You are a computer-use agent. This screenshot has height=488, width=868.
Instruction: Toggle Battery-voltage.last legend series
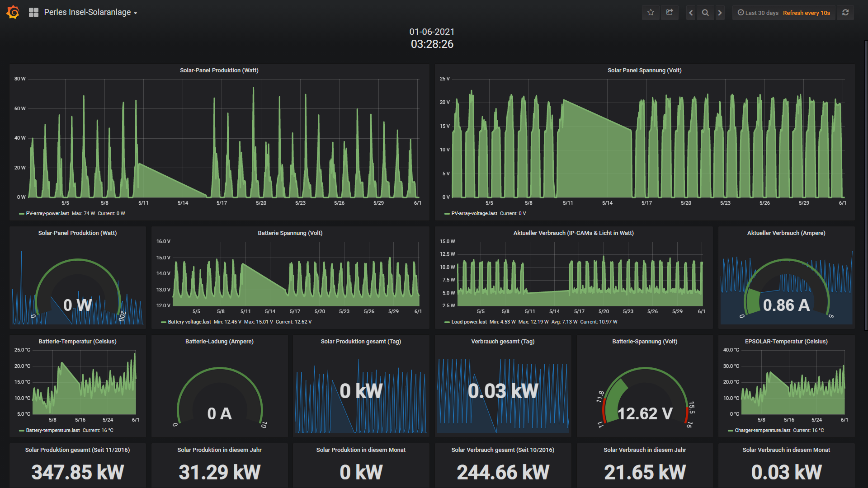point(189,322)
